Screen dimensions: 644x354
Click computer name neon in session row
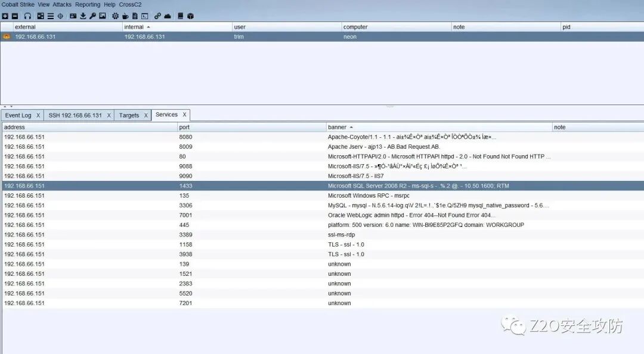coord(350,36)
